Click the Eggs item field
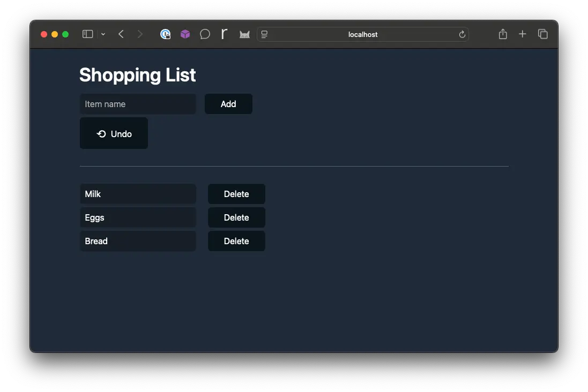588x392 pixels. click(138, 217)
